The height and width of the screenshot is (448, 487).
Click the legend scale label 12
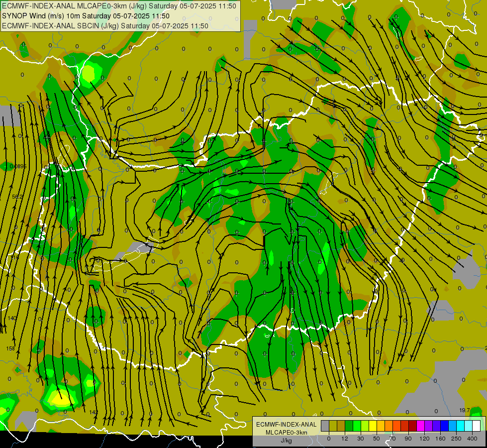click(x=344, y=439)
